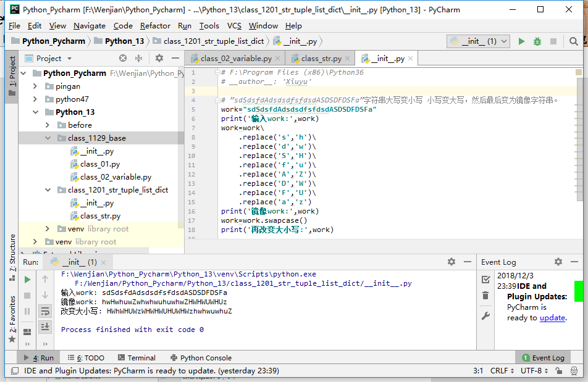Expand the pingan folder in project tree
588x382 pixels.
[x=35, y=86]
